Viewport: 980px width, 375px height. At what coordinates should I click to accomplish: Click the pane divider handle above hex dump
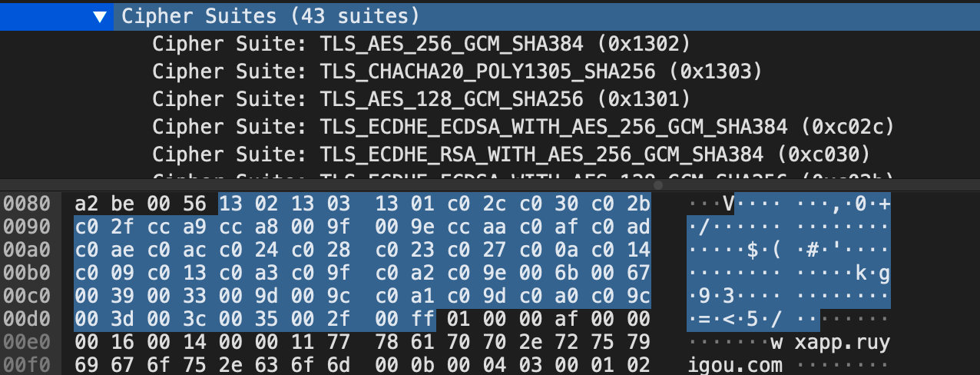[x=657, y=185]
